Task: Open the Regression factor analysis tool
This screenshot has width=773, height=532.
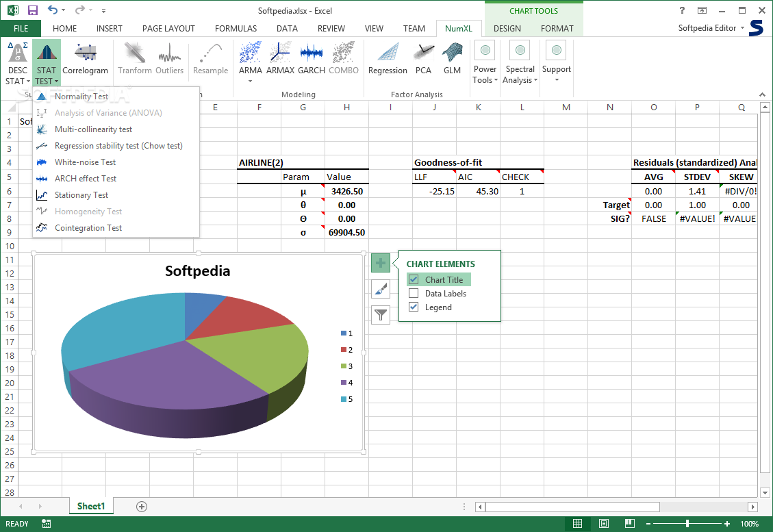Action: 388,59
